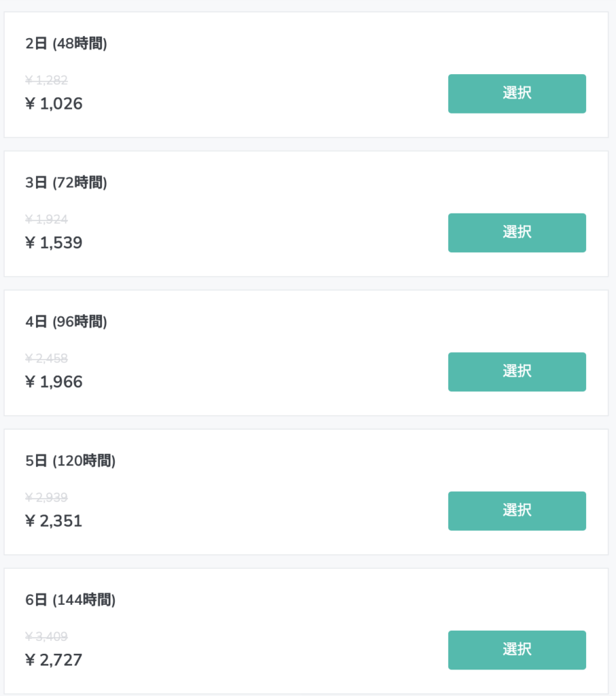Click the discounted price ¥ 2,727

(x=54, y=659)
